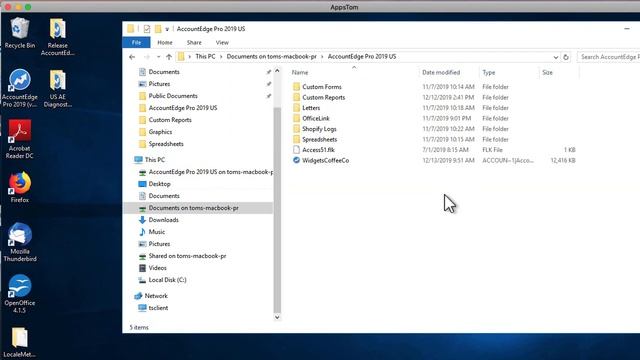
Task: Select the Access51.flk file icon
Action: point(296,150)
